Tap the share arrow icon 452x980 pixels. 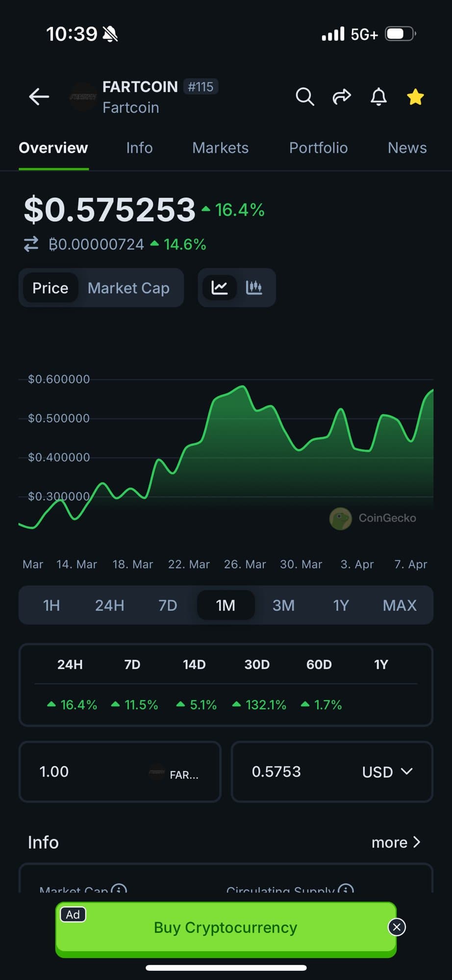(342, 97)
